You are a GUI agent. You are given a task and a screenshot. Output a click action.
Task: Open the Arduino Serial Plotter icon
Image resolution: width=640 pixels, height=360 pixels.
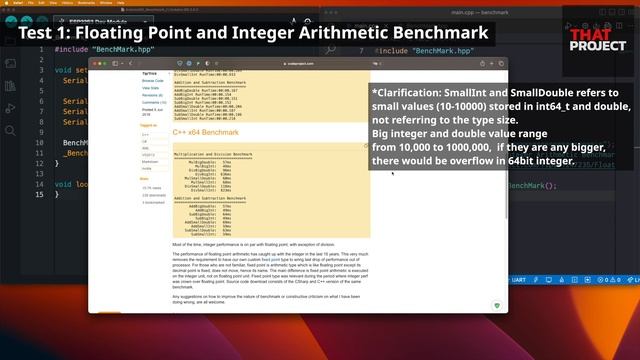(x=293, y=21)
